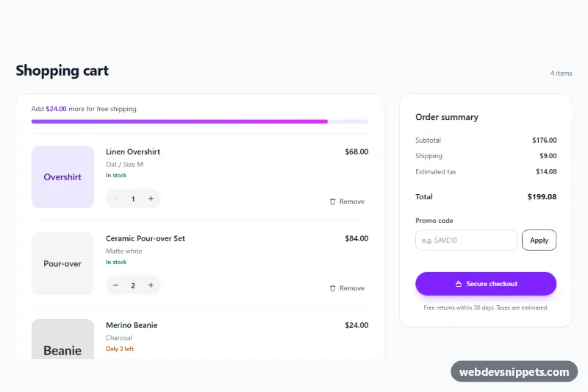Decrease Linen Overshirt quantity with minus button
This screenshot has height=392, width=588.
coord(115,199)
